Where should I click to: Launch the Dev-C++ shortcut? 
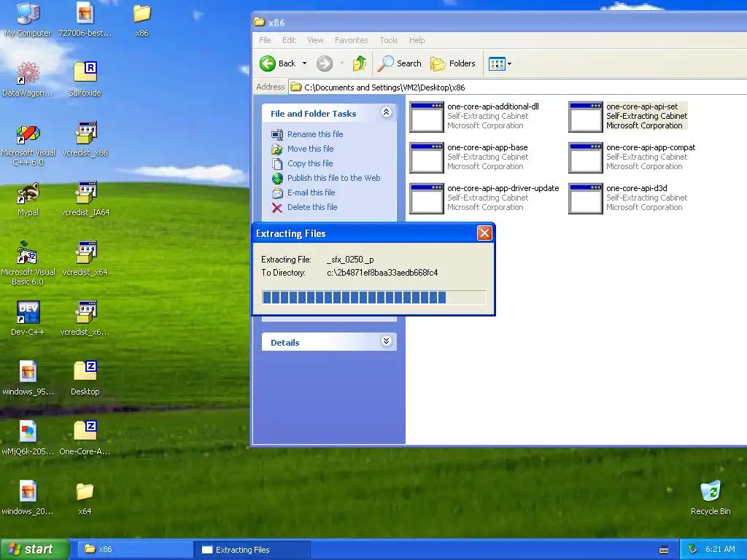coord(28,318)
